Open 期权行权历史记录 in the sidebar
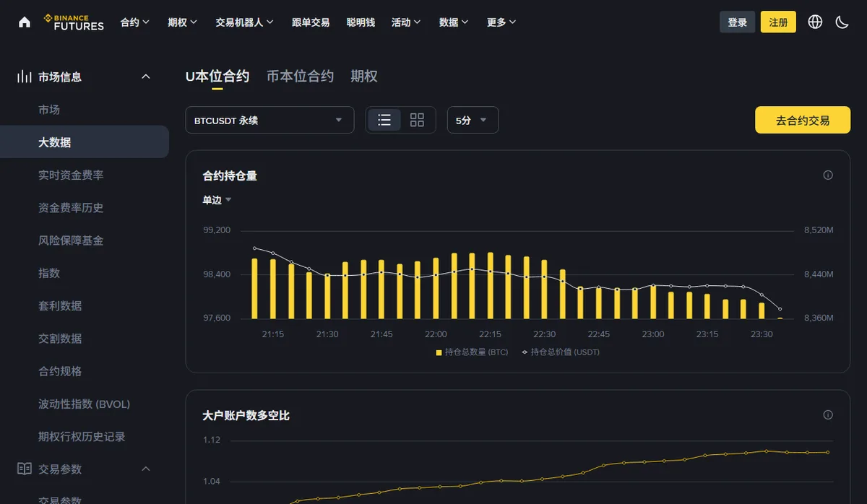This screenshot has width=867, height=504. coord(82,436)
